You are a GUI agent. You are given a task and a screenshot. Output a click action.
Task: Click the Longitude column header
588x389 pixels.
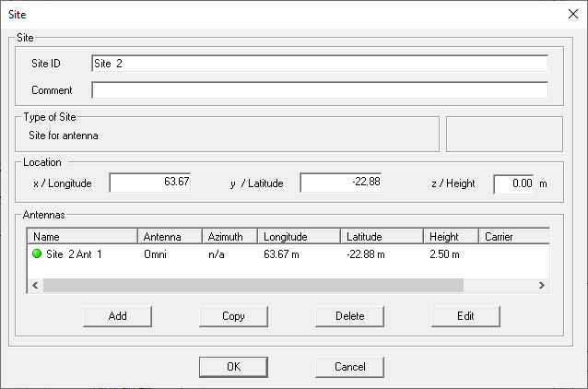point(298,237)
